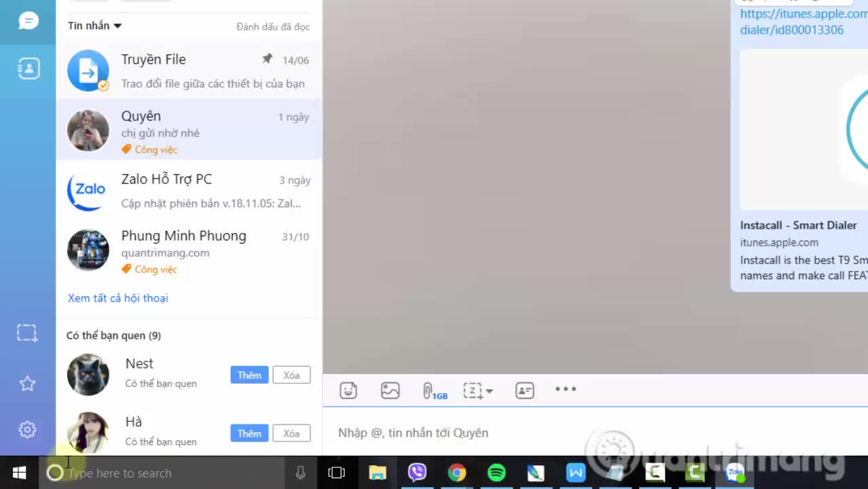Click Đánh dấu đã đọc
Screen dimensions: 868x489
(x=273, y=26)
